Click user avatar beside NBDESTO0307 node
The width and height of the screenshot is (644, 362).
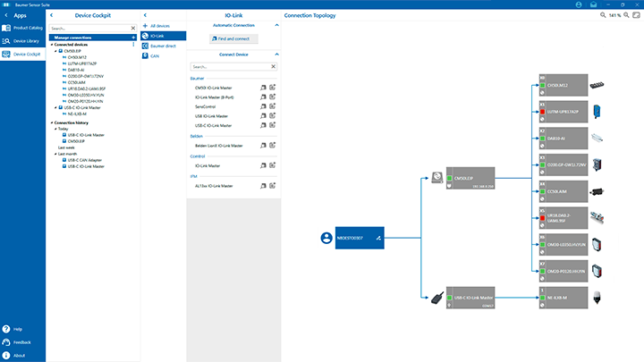[x=326, y=238]
